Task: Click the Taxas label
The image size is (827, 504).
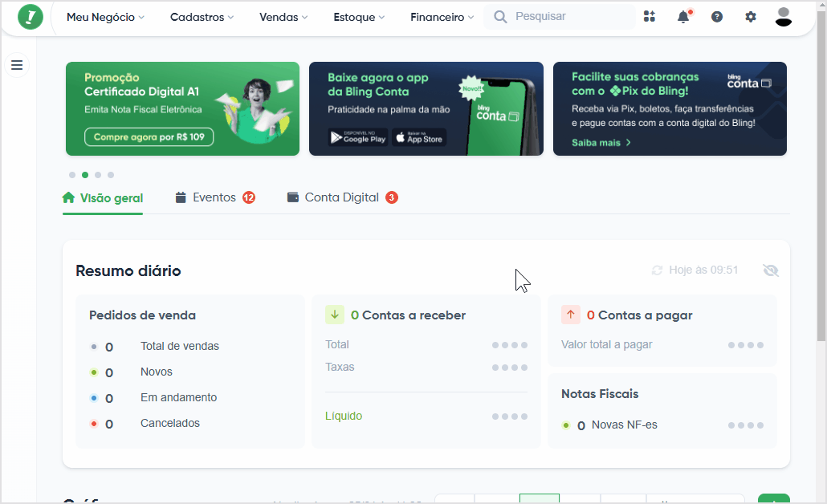Action: click(x=340, y=367)
